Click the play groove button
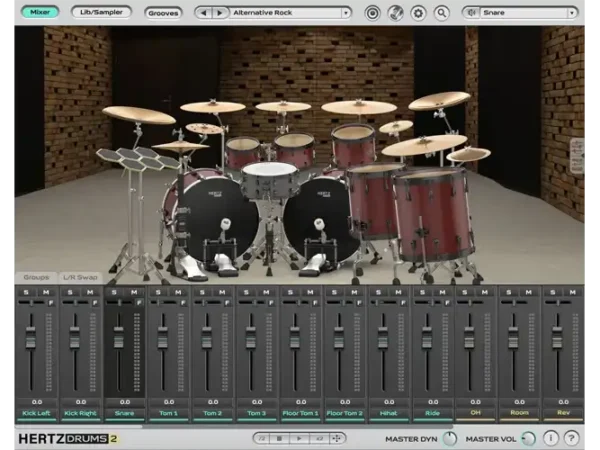The image size is (600, 450). click(x=299, y=439)
